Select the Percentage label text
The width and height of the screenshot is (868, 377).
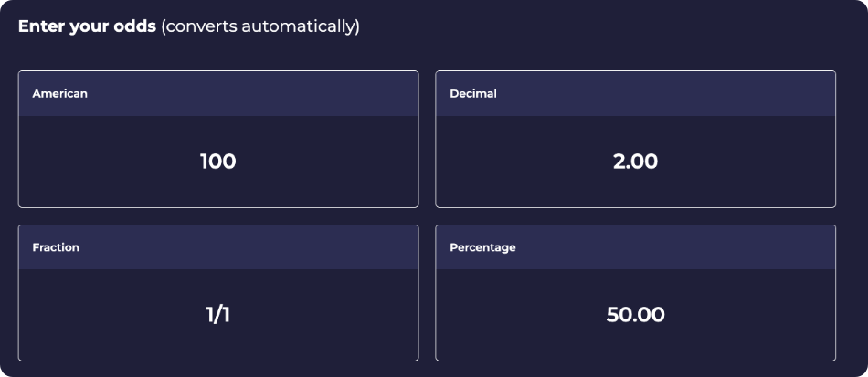[482, 247]
